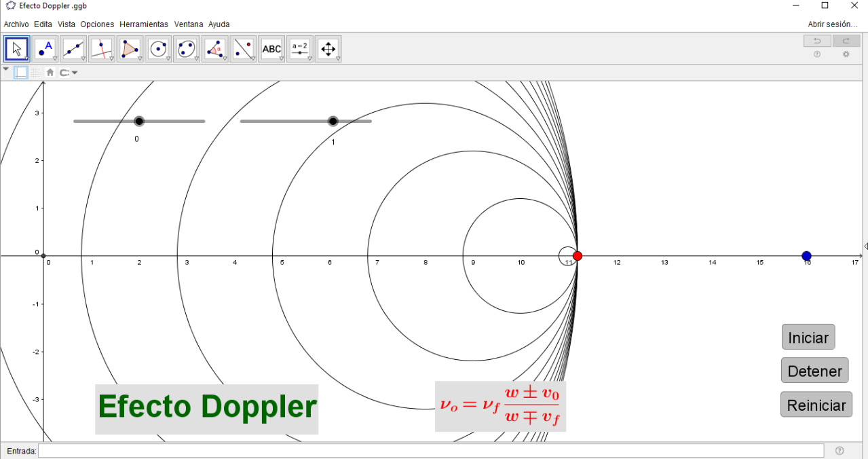Select the Point tool

coord(45,49)
